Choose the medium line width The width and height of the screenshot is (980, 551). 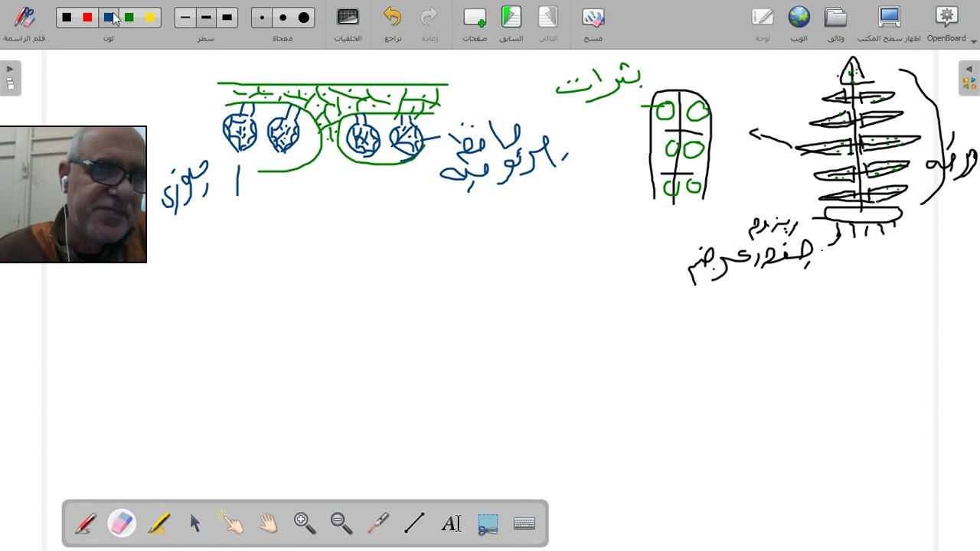point(206,18)
